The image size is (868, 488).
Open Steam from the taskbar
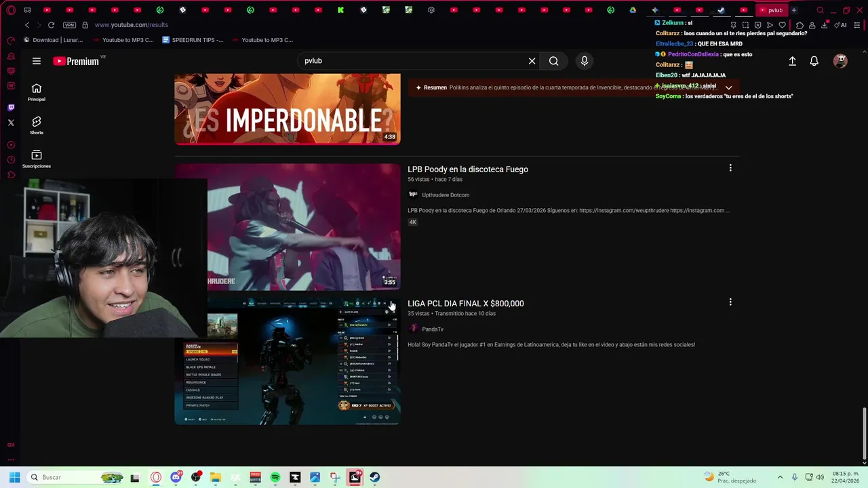(374, 477)
